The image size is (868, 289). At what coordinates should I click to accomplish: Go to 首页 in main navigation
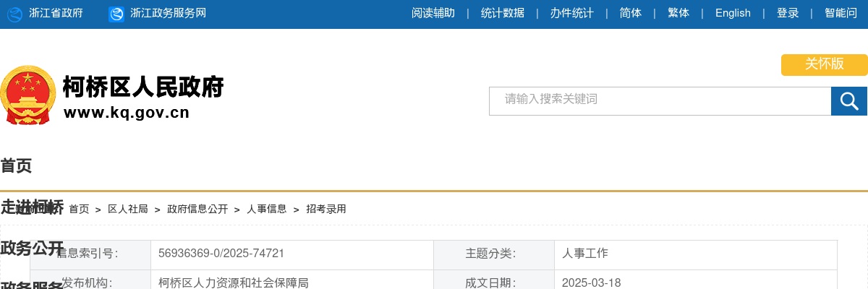point(16,166)
